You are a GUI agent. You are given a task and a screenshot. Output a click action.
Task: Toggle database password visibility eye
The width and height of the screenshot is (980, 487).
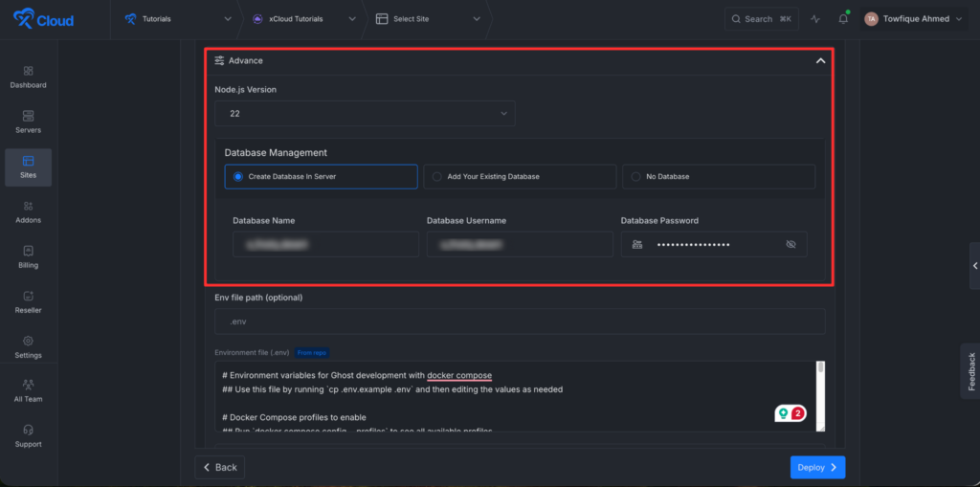click(791, 244)
